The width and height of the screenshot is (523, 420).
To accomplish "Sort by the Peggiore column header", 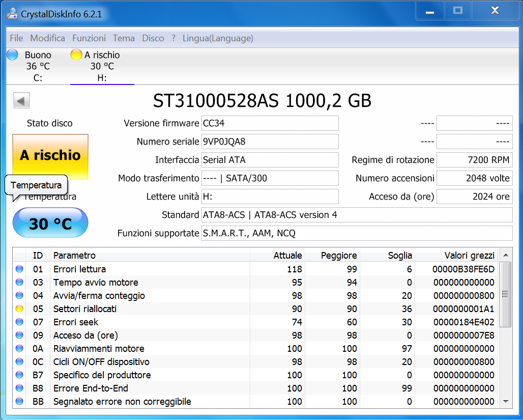I will (333, 256).
